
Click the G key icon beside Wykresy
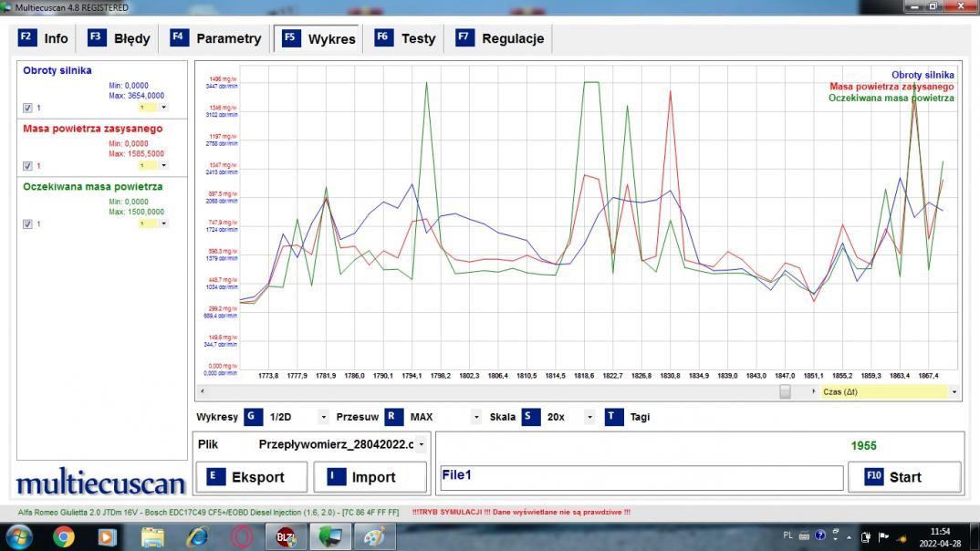pyautogui.click(x=253, y=417)
